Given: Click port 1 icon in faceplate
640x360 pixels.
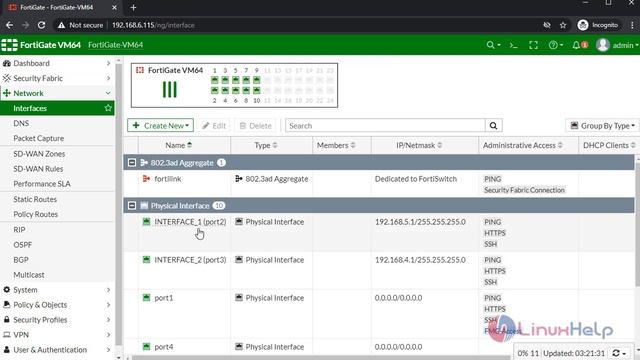Looking at the screenshot, I should click(x=215, y=80).
